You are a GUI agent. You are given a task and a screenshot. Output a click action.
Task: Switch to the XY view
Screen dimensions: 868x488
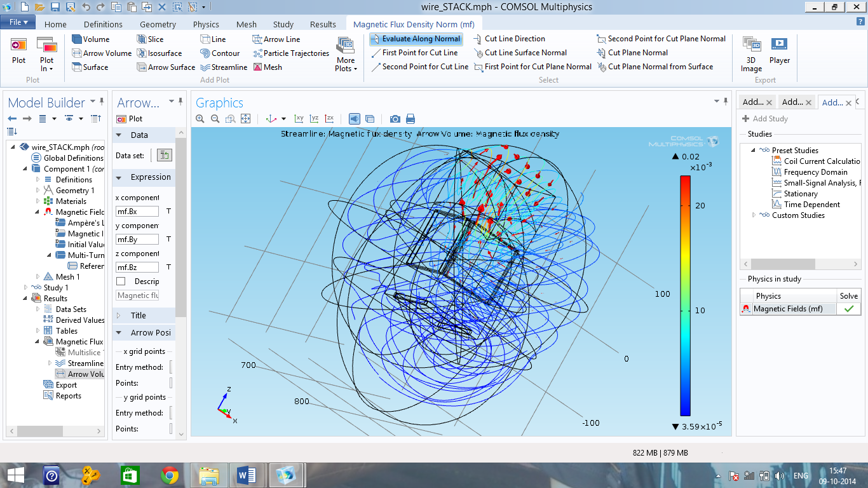click(299, 119)
